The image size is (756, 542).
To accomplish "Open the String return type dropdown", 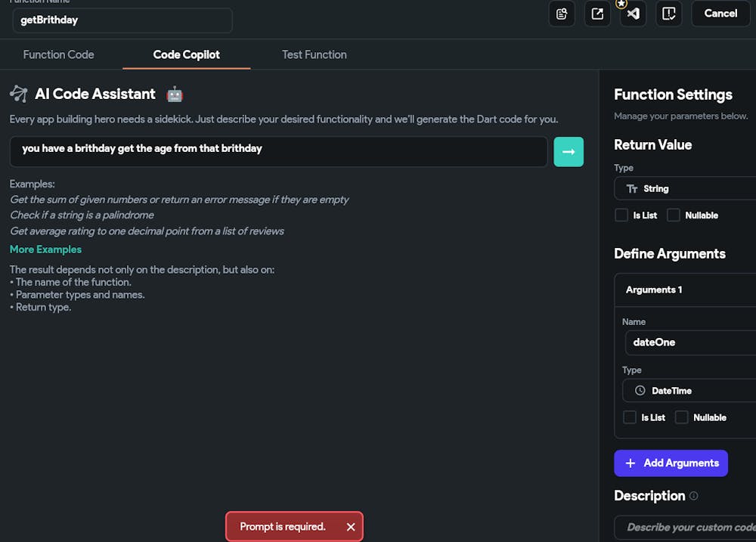I will point(685,188).
